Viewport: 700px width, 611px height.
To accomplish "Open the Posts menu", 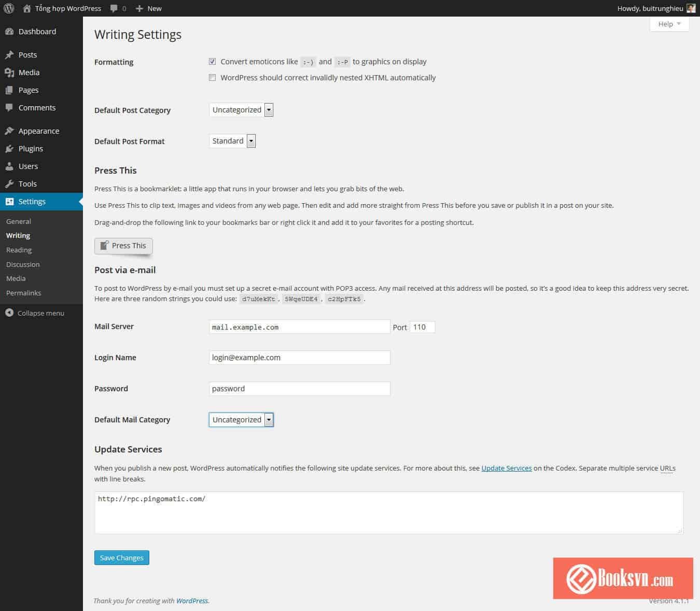I will (41, 55).
